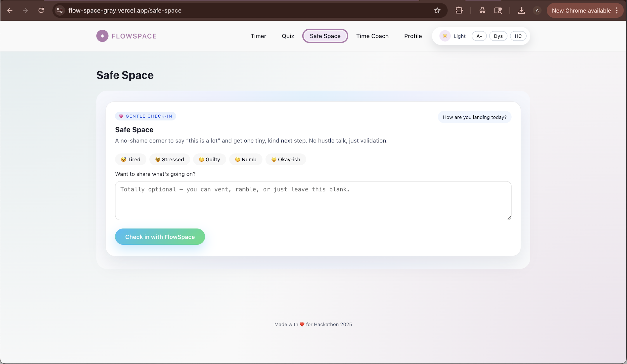Toggle dyslexia-friendly Dys mode
Viewport: 627px width, 364px height.
(498, 36)
